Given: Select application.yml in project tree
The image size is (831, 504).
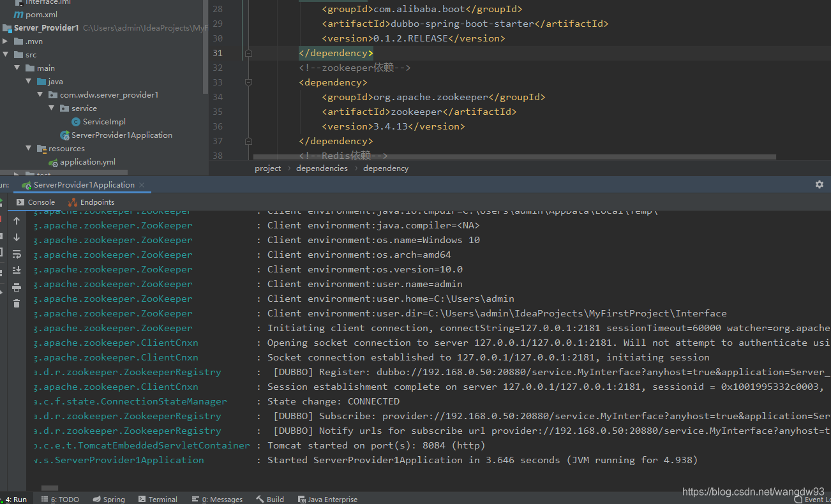Looking at the screenshot, I should [x=87, y=162].
